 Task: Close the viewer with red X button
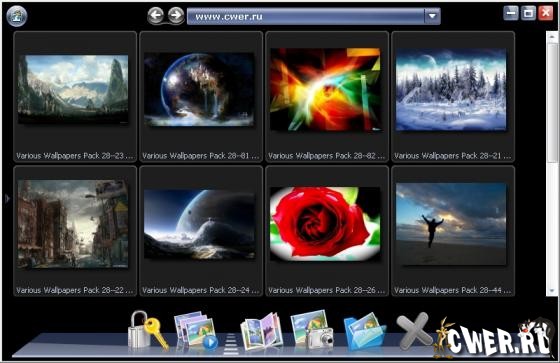coord(546,13)
